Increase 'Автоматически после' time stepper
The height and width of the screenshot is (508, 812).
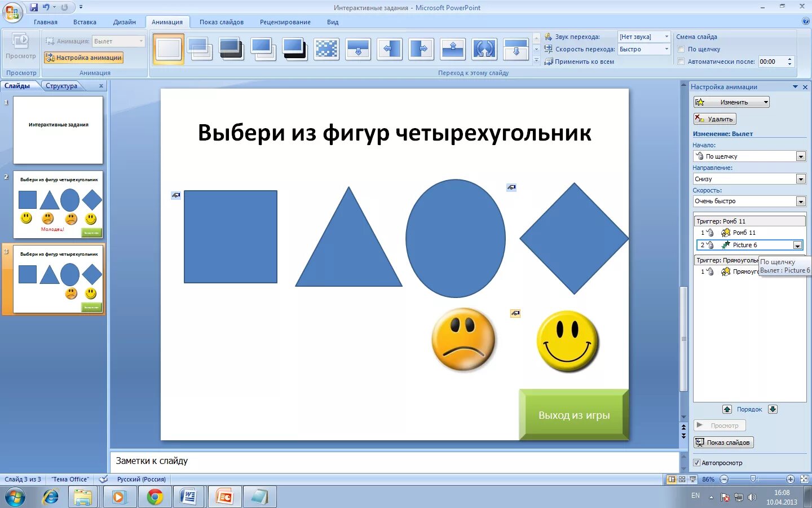tap(790, 59)
